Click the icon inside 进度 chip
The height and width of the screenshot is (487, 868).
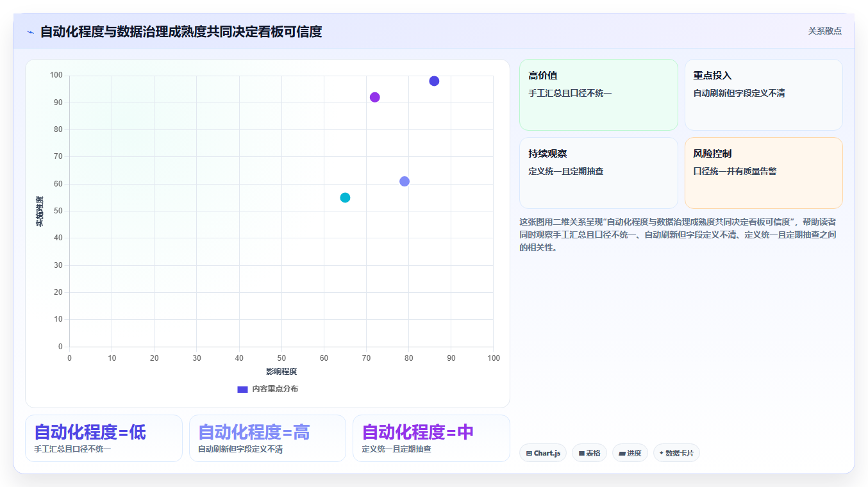point(622,453)
